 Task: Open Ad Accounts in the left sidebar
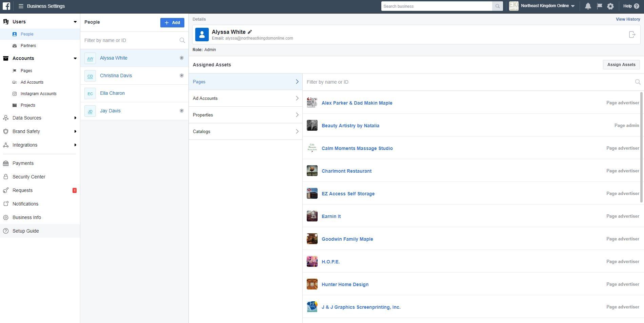(40, 82)
